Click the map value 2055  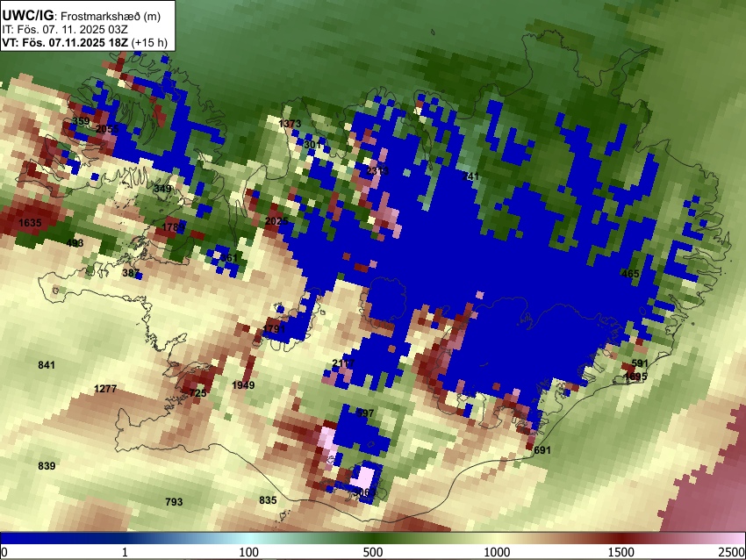pyautogui.click(x=107, y=129)
